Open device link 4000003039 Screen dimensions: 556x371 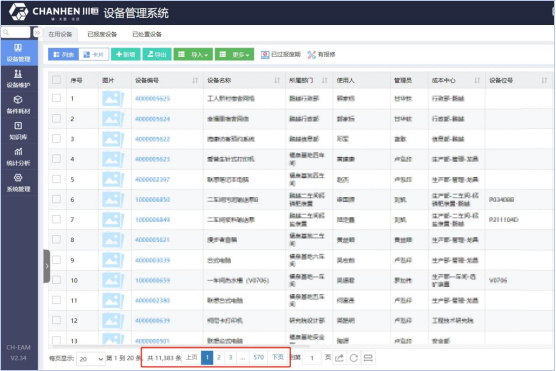pyautogui.click(x=152, y=260)
